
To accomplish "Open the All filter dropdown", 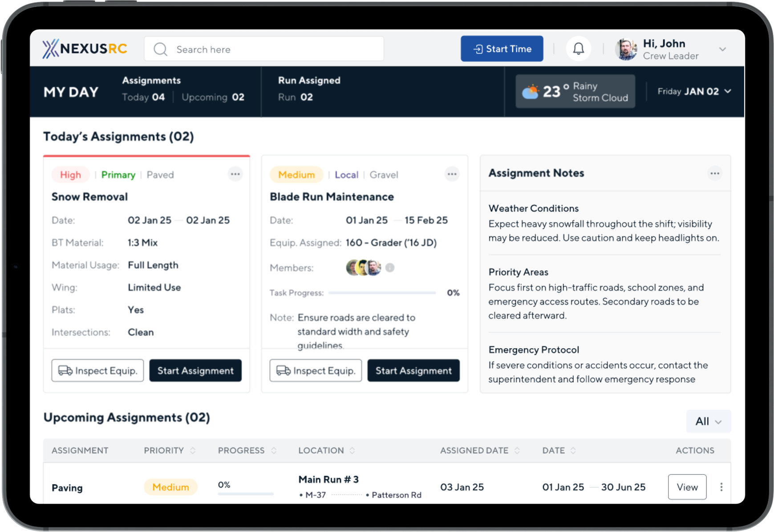I will click(x=708, y=421).
